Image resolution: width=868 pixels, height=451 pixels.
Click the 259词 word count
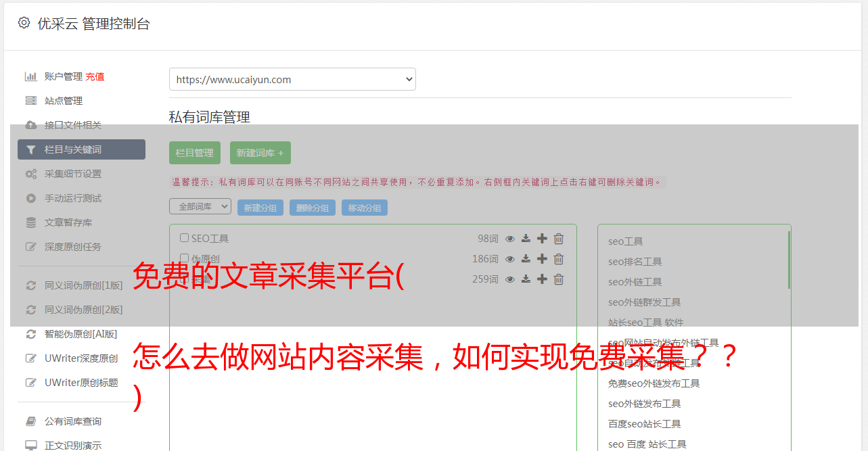point(485,279)
